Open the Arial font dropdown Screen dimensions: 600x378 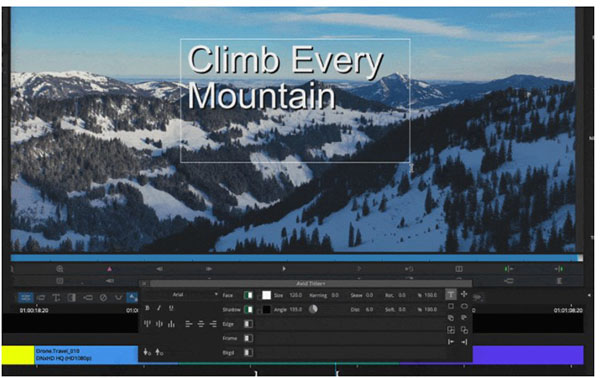[194, 295]
